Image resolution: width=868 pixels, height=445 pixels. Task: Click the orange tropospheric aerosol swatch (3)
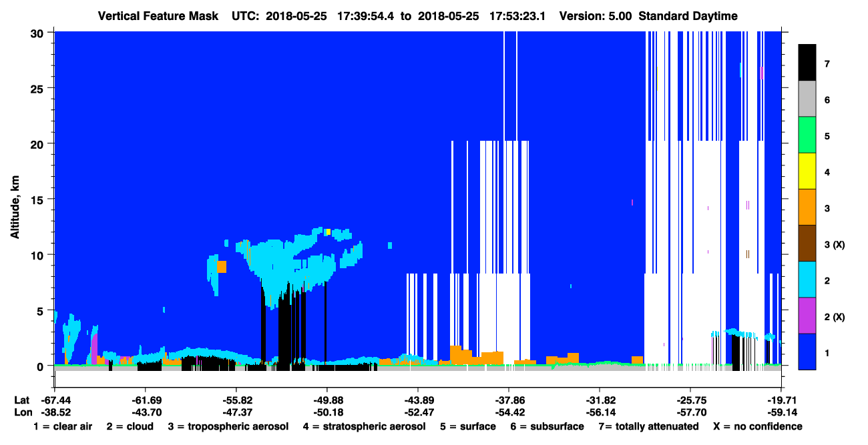click(x=807, y=207)
